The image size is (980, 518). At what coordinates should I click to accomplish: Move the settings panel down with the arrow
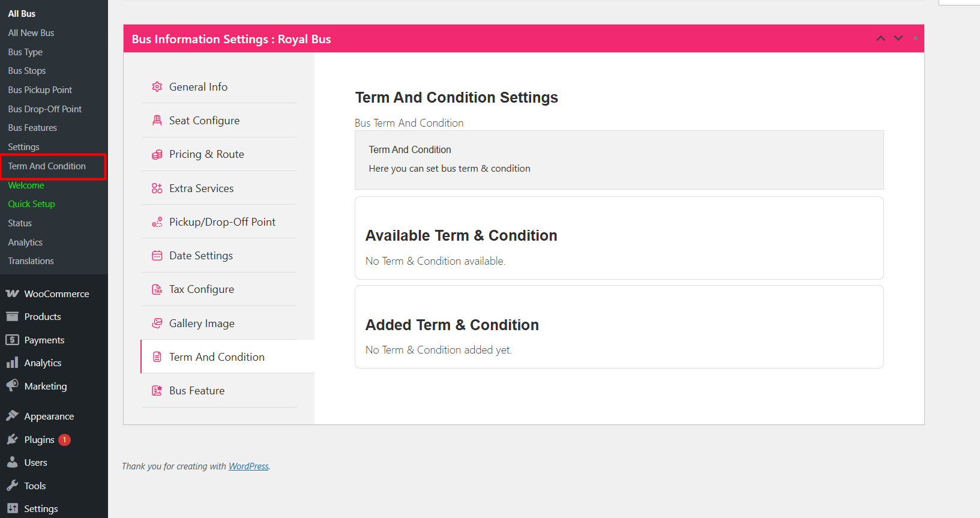tap(898, 38)
